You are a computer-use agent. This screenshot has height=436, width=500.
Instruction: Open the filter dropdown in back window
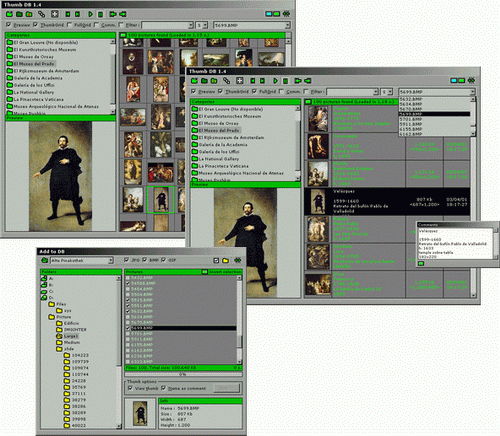(191, 25)
